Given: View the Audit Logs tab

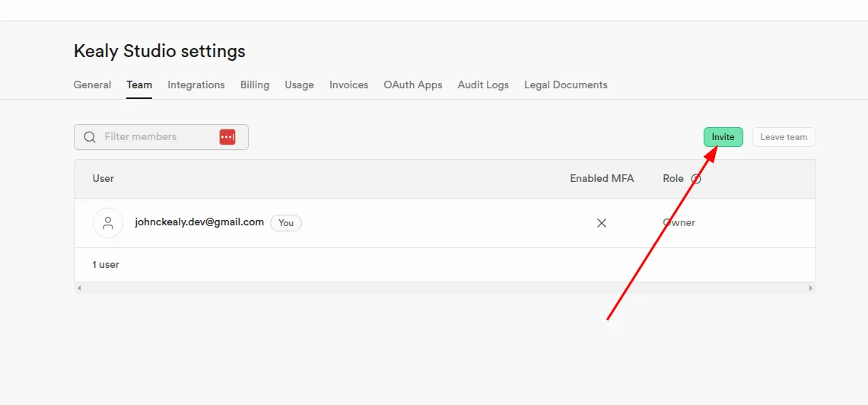Looking at the screenshot, I should pos(483,85).
